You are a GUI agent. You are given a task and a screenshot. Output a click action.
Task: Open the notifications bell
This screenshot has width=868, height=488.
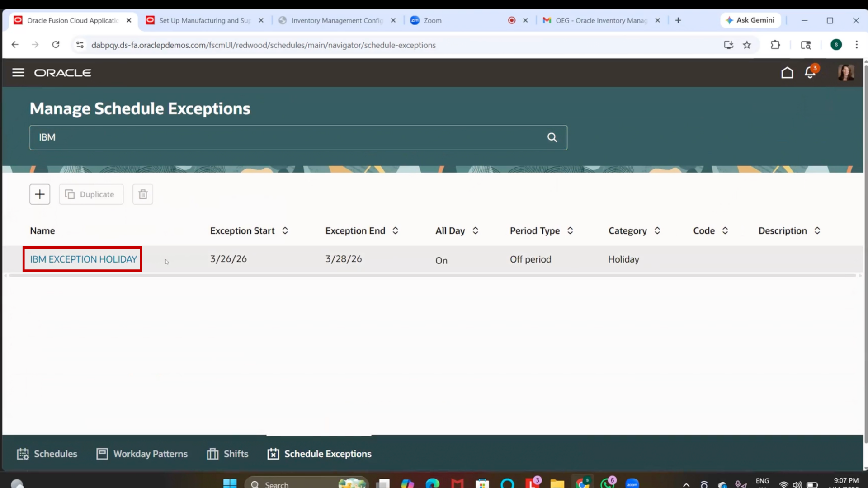point(810,72)
